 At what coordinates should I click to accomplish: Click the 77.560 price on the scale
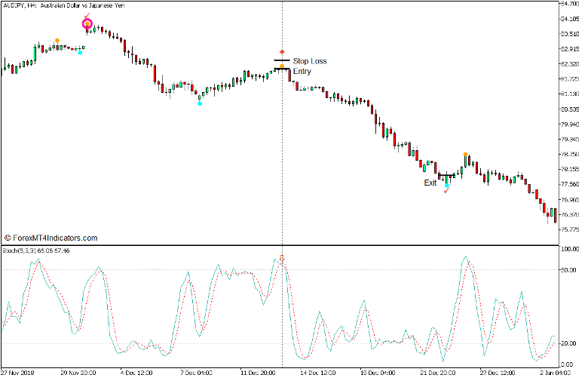point(570,184)
